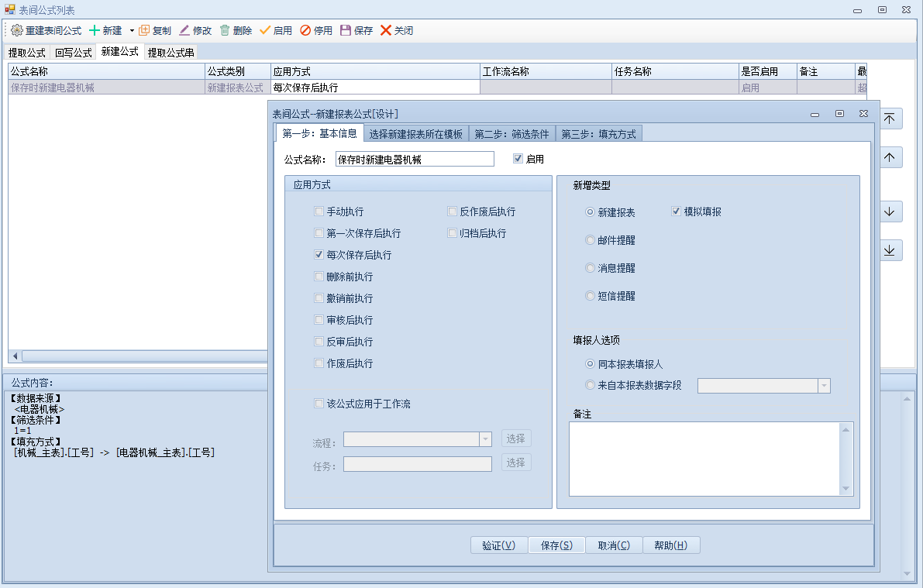This screenshot has height=588, width=923.
Task: Click inside the 公式名称 text field
Action: [415, 159]
